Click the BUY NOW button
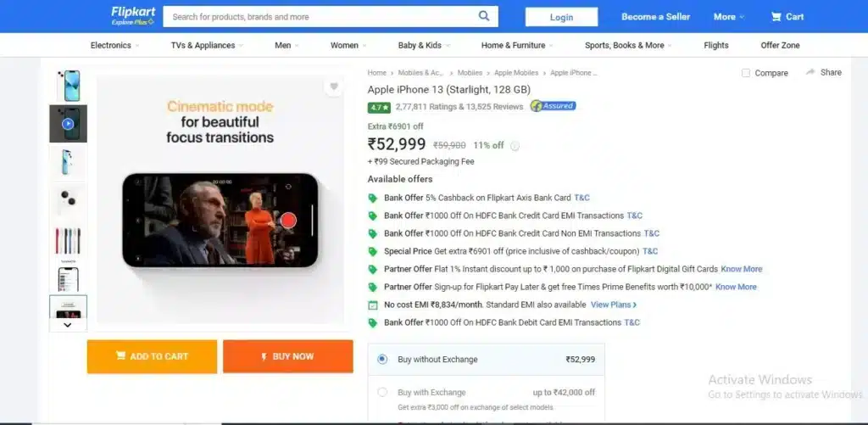Image resolution: width=868 pixels, height=425 pixels. (x=288, y=356)
